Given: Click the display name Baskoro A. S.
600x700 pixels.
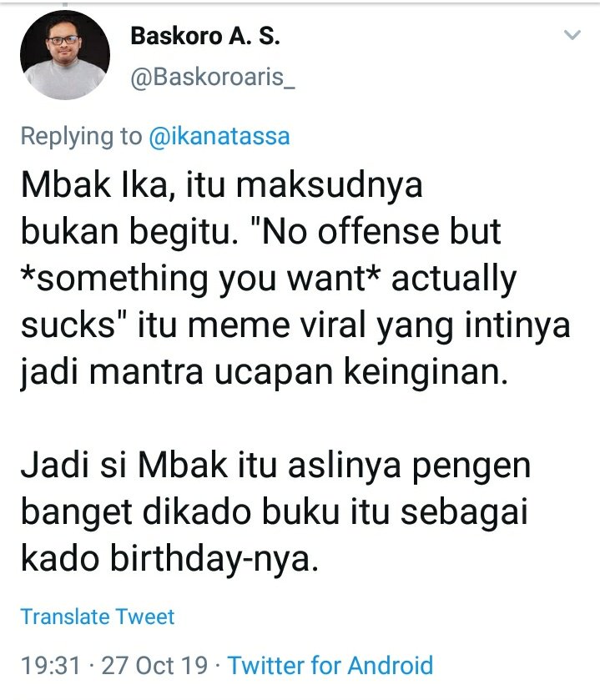Looking at the screenshot, I should 205,36.
